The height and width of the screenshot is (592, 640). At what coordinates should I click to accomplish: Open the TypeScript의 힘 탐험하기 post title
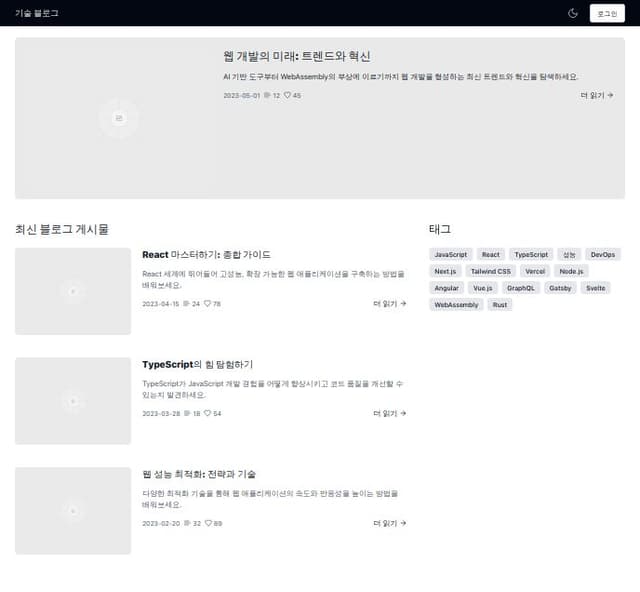click(198, 365)
